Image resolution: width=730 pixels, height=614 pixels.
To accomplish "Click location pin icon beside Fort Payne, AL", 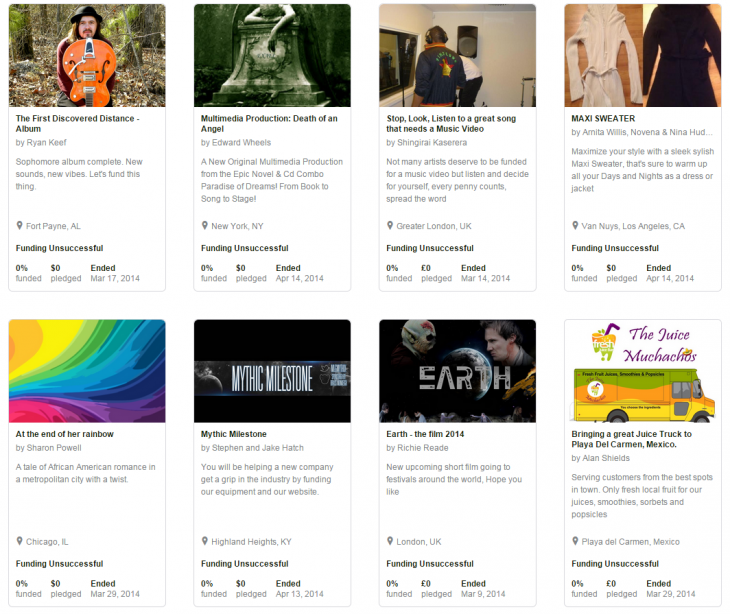I will (19, 226).
